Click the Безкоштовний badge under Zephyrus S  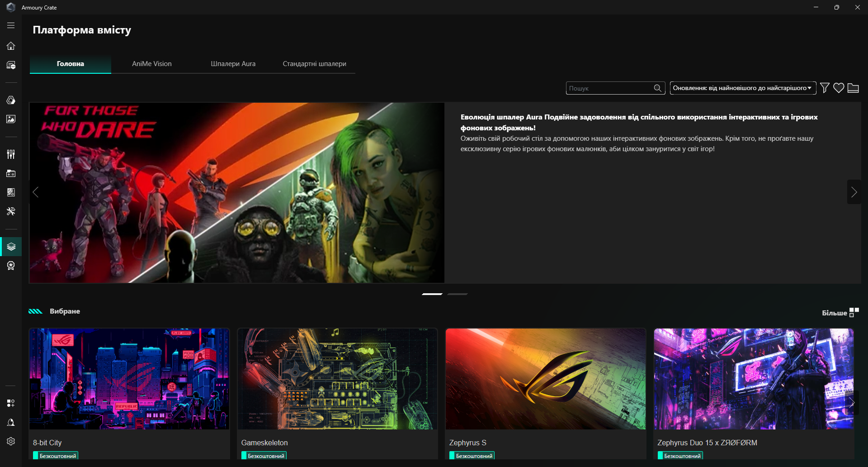click(x=472, y=456)
